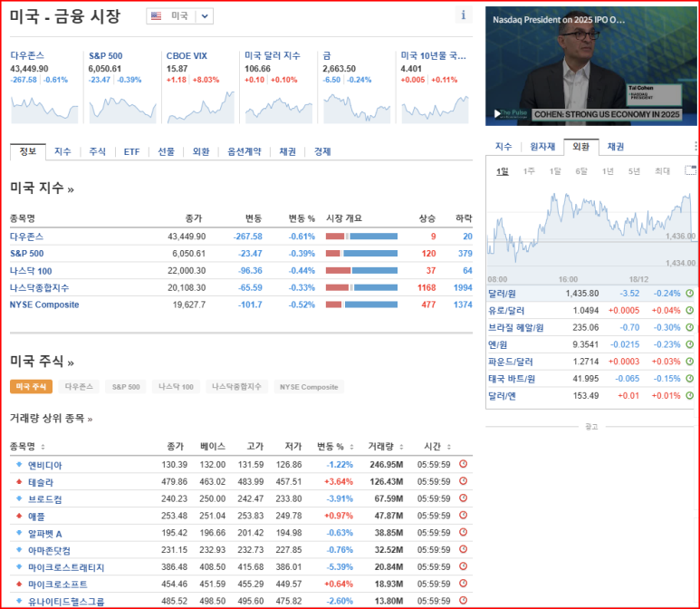Viewport: 700px width, 609px height.
Task: Open the 선물 tab
Action: (166, 151)
